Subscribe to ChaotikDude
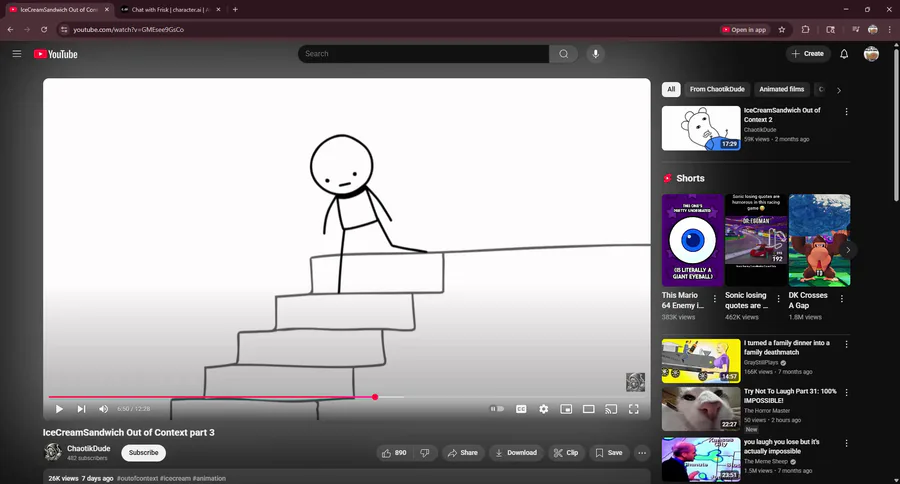 point(143,453)
